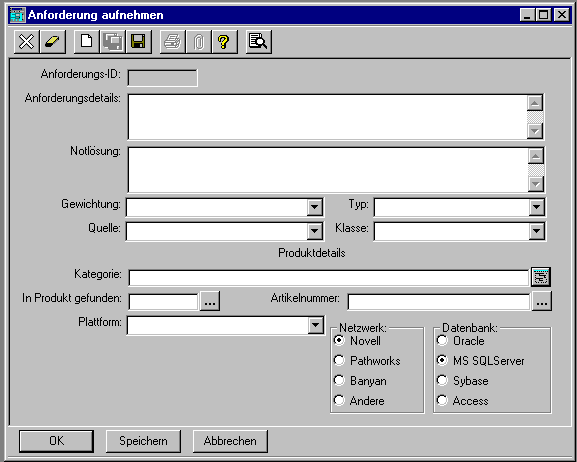Select the eraser clear icon

coord(53,42)
